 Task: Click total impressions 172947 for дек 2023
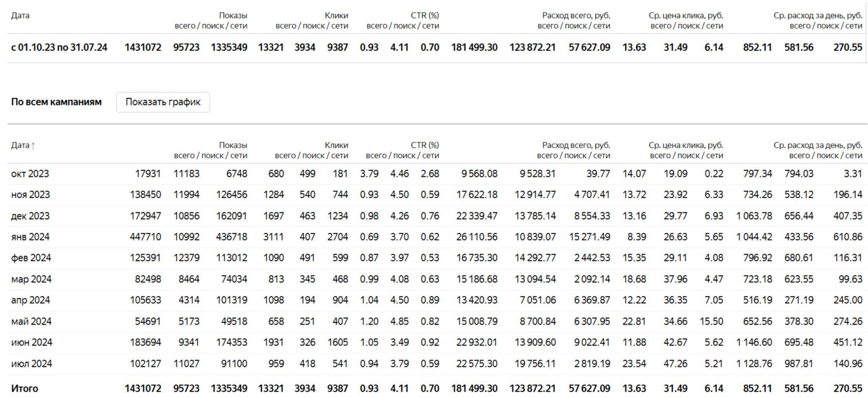(145, 216)
